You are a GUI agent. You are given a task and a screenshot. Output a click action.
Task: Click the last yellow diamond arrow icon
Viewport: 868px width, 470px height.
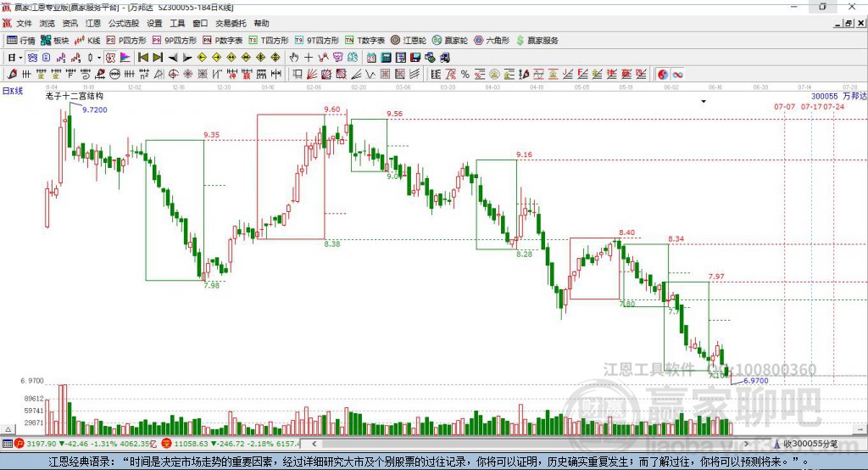(x=275, y=58)
